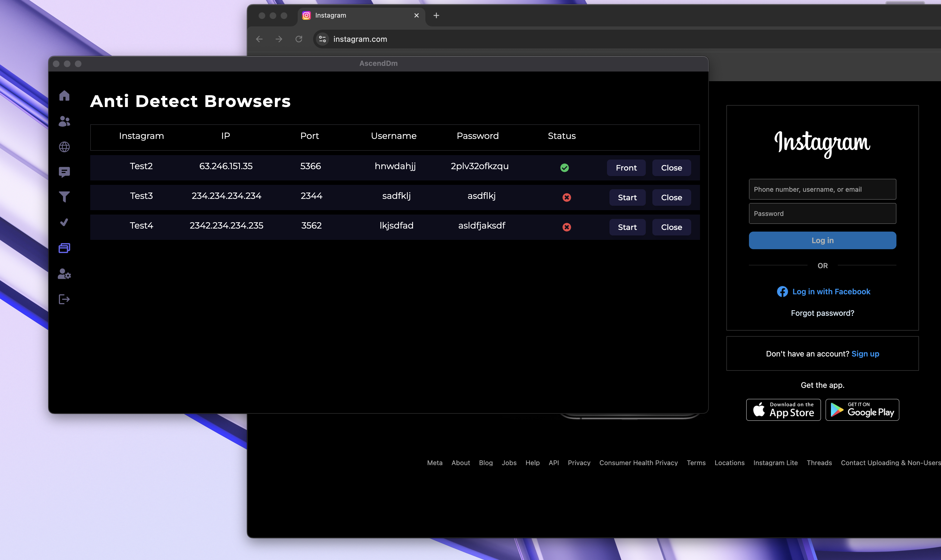Open the Home icon in AscendDm sidebar
This screenshot has height=560, width=941.
(64, 95)
